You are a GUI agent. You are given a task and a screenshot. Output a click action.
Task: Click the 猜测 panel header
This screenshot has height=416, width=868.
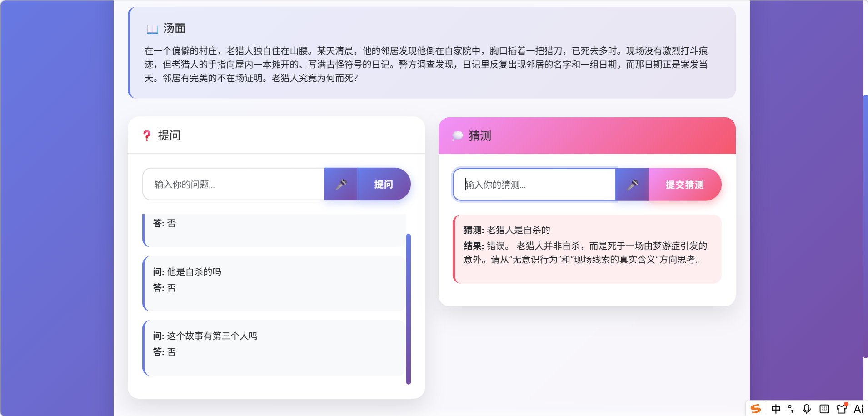click(x=587, y=135)
